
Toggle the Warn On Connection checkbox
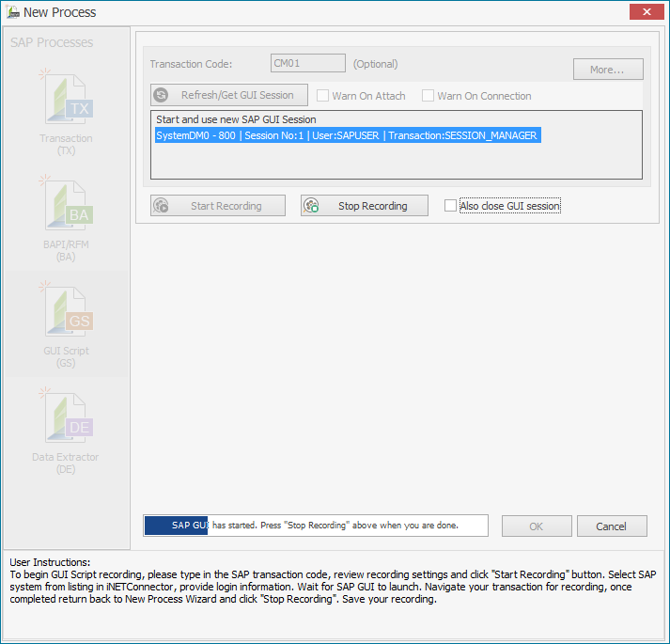[x=428, y=96]
